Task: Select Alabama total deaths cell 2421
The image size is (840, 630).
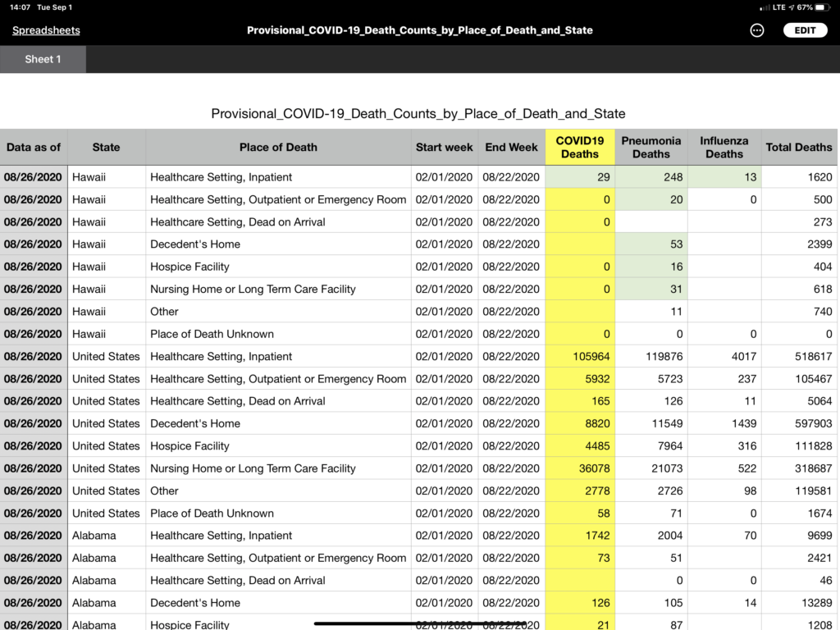Action: [799, 558]
